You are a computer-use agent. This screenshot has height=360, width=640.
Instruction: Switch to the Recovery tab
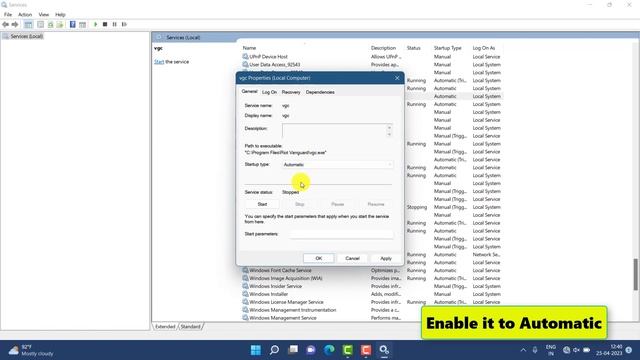point(291,92)
